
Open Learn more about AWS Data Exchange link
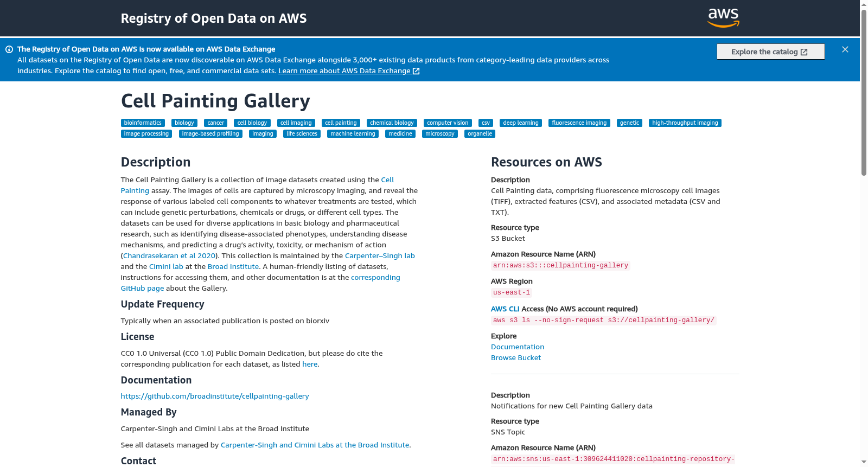[349, 71]
